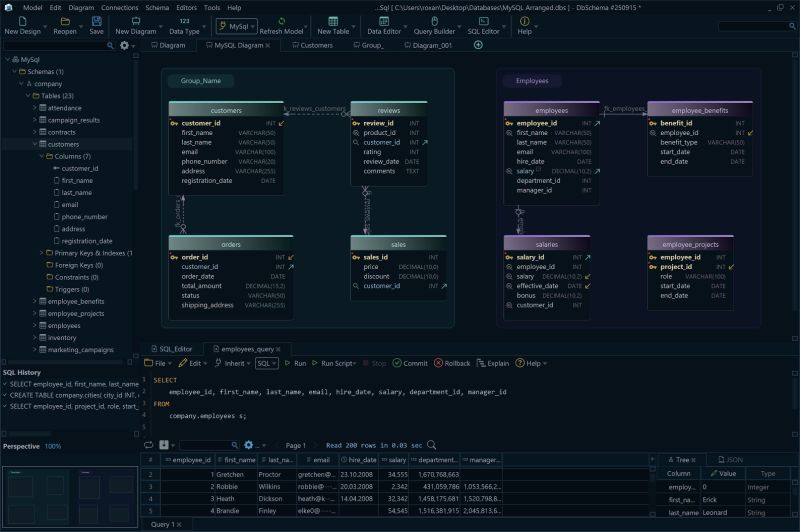This screenshot has width=800, height=532.
Task: Close the MySQL Diagram tab
Action: click(268, 45)
